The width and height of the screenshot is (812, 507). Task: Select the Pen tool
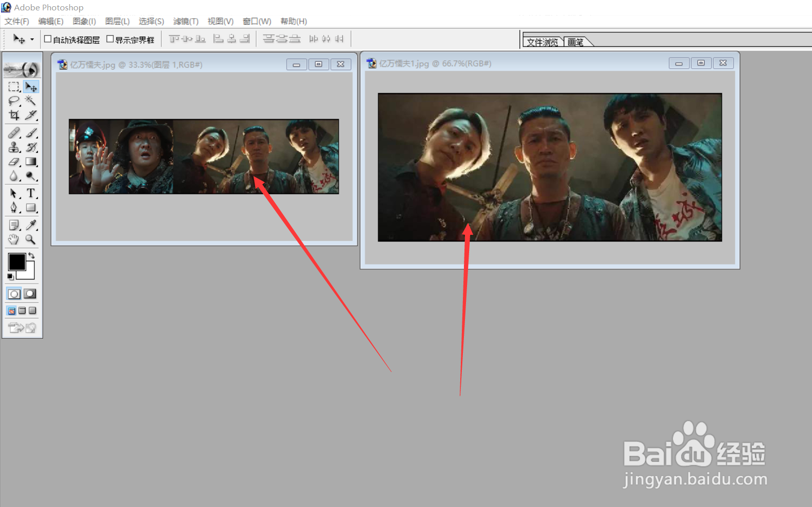(x=14, y=208)
